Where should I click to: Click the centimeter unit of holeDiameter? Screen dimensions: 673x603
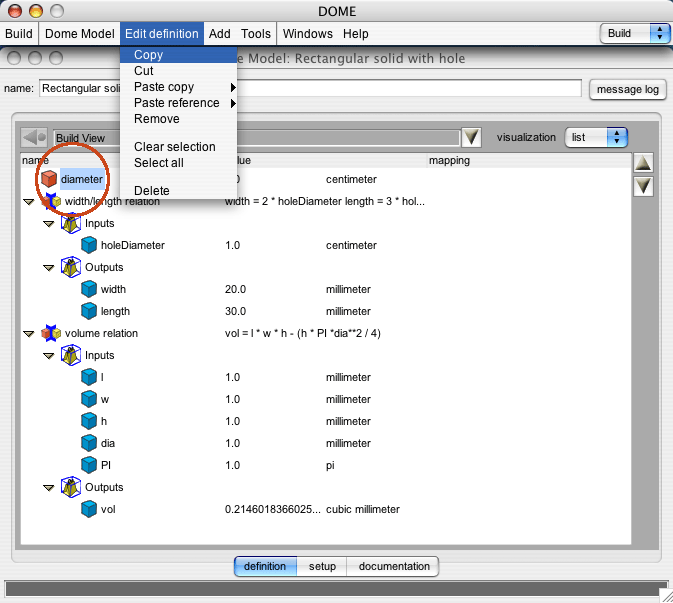[351, 245]
